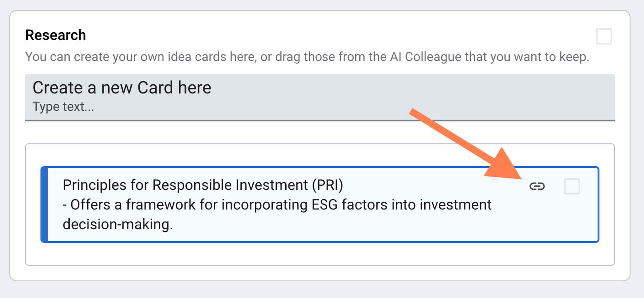Image resolution: width=644 pixels, height=298 pixels.
Task: Check the Research section checkbox
Action: [x=604, y=37]
